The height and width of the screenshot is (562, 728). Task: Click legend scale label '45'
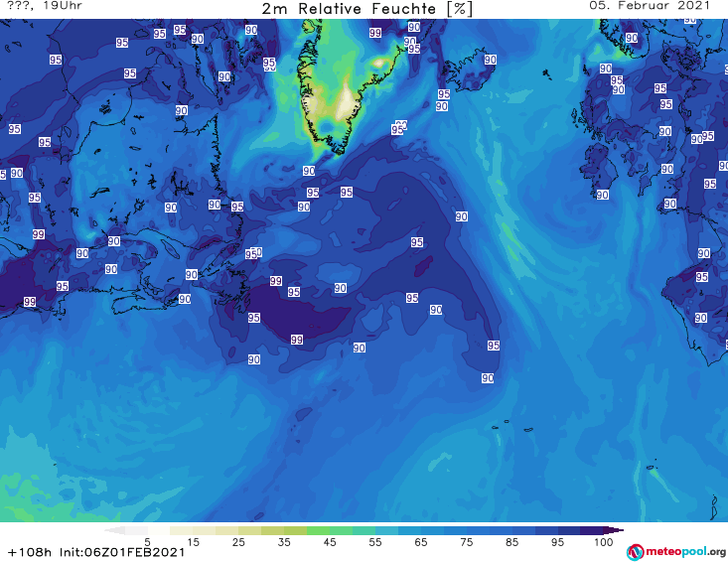click(329, 542)
